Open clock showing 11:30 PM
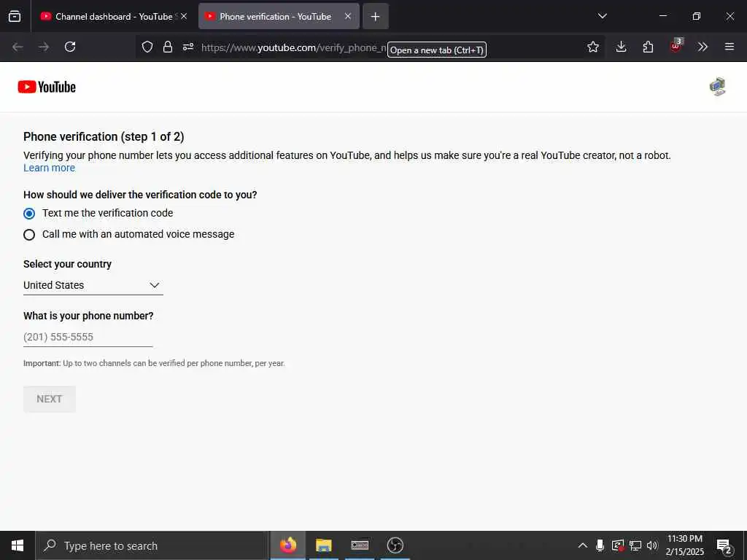Viewport: 747px width, 560px height. [x=684, y=545]
